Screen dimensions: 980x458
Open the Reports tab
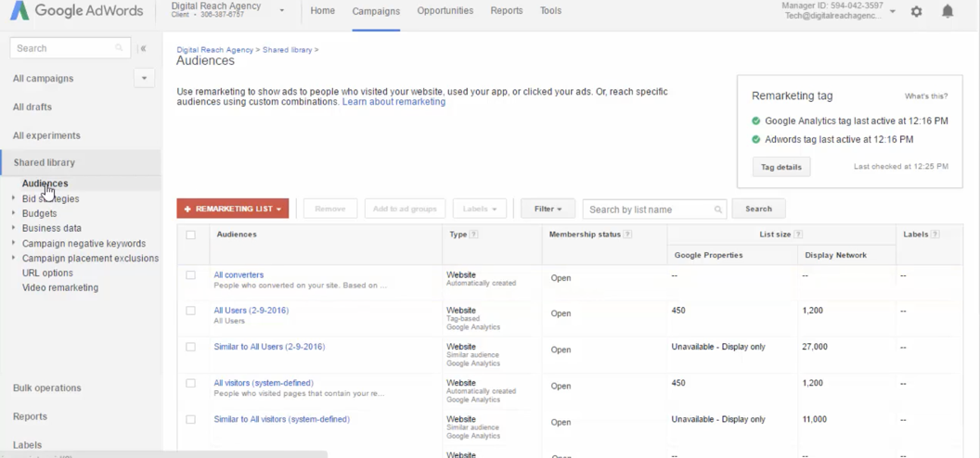tap(507, 10)
